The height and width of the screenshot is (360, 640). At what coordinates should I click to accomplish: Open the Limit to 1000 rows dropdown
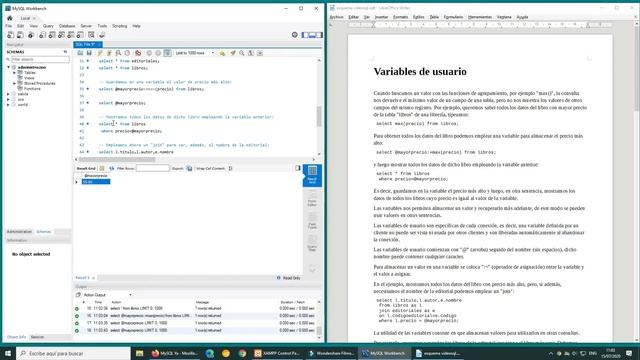click(195, 53)
